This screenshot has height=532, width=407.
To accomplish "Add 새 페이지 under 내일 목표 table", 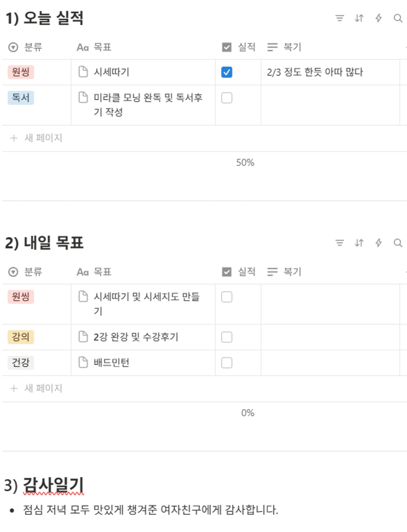I will click(36, 388).
